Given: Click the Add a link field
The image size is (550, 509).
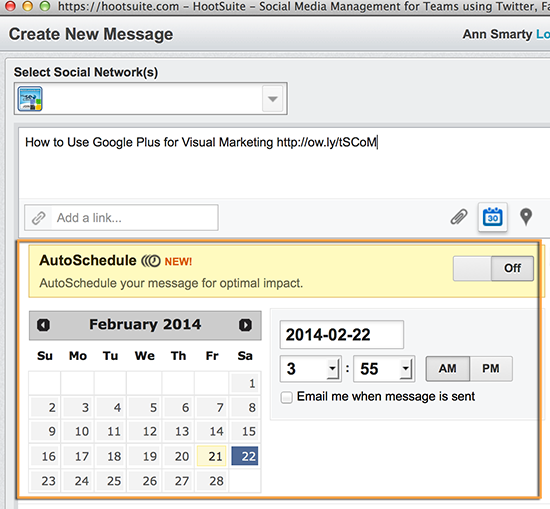Looking at the screenshot, I should coord(121,218).
